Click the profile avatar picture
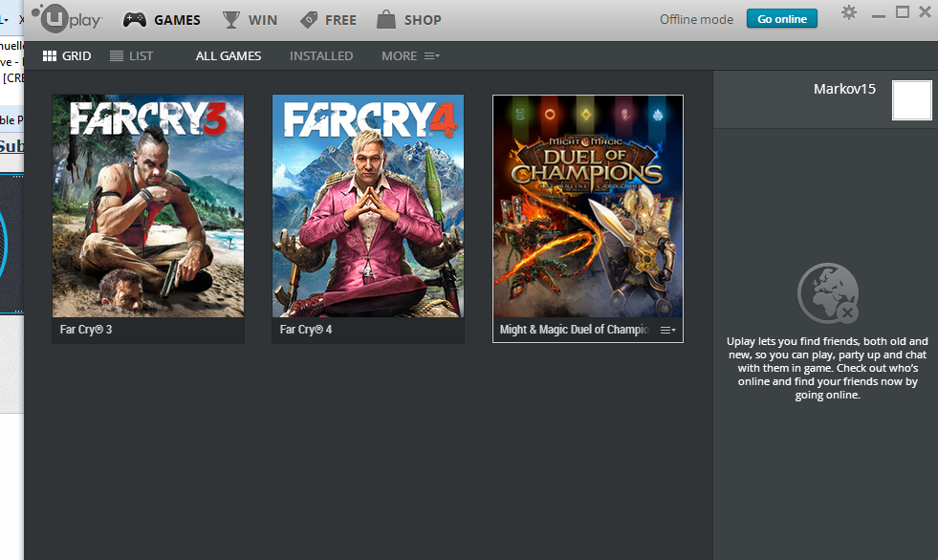The height and width of the screenshot is (560, 938). 911,100
